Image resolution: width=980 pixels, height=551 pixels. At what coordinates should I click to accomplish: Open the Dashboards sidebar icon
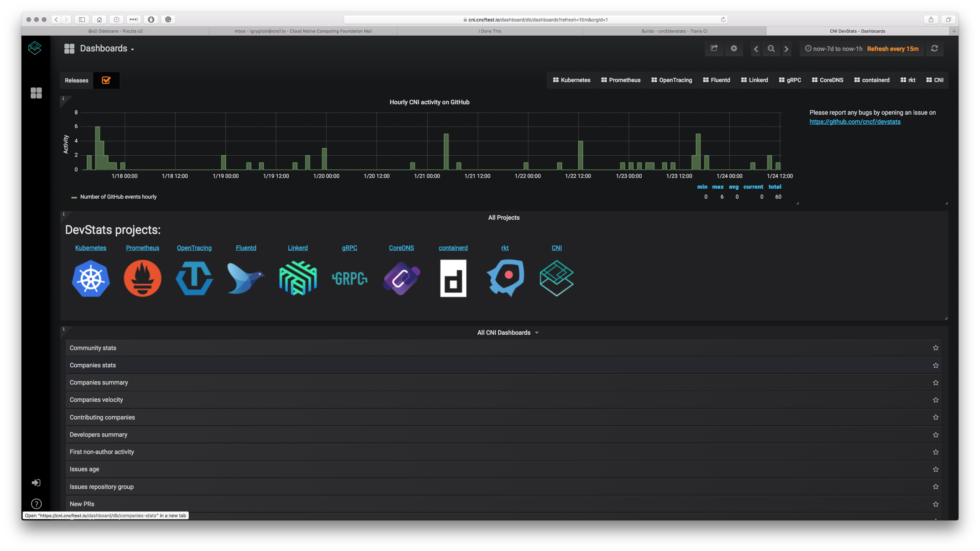pyautogui.click(x=36, y=93)
